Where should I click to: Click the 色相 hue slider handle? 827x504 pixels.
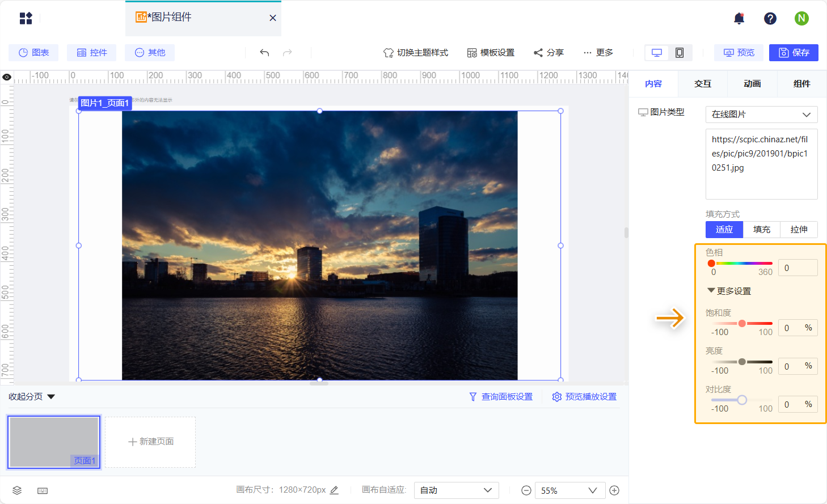pyautogui.click(x=711, y=263)
